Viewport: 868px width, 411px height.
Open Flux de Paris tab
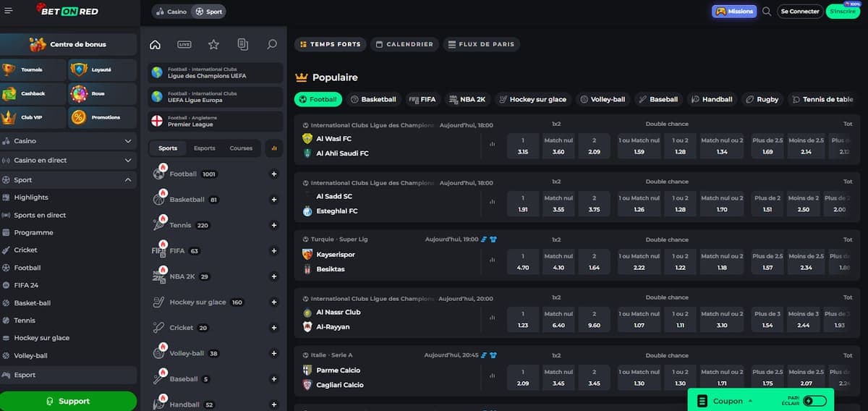point(481,44)
